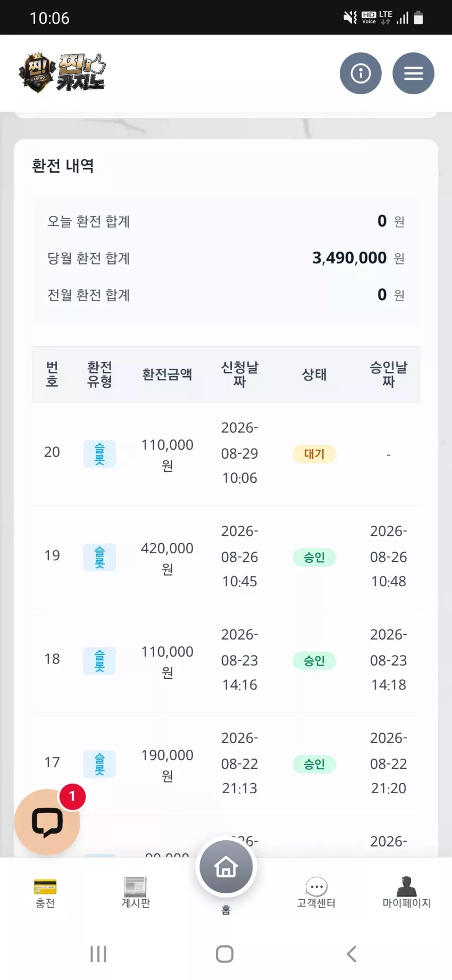Viewport: 452px width, 980px height.
Task: Tap the Android home button
Action: (x=225, y=954)
